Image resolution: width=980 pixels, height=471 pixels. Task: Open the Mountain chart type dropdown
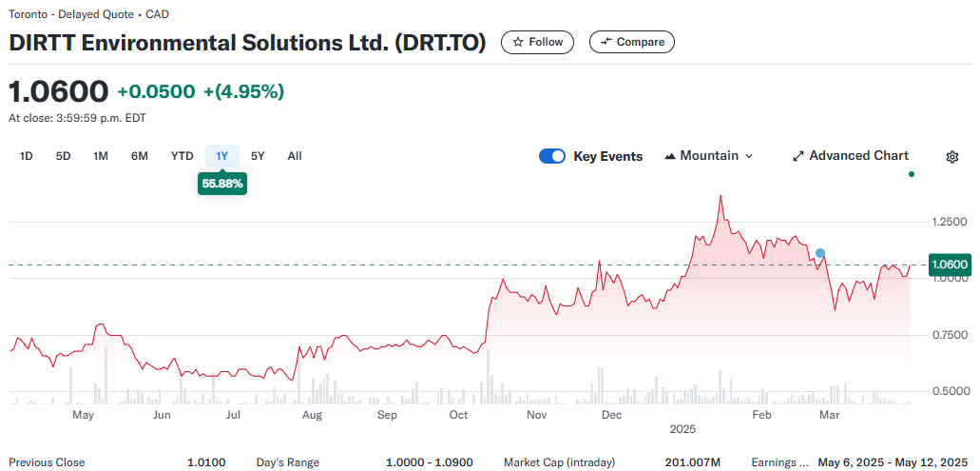click(x=709, y=156)
